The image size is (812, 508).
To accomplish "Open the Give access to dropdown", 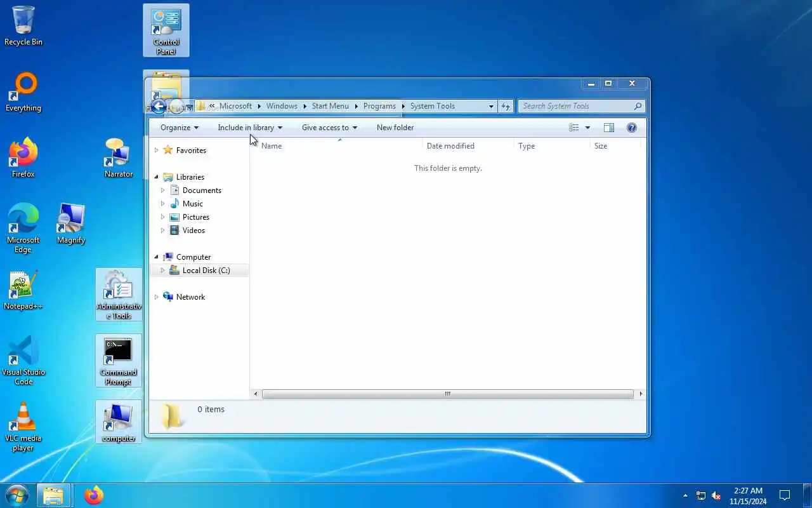I will (329, 128).
